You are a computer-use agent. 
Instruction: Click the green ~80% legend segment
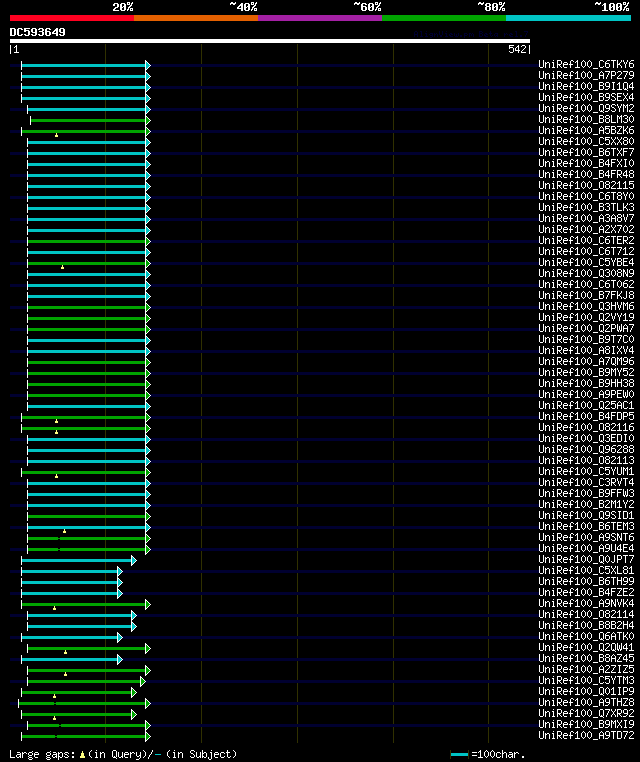pos(444,18)
